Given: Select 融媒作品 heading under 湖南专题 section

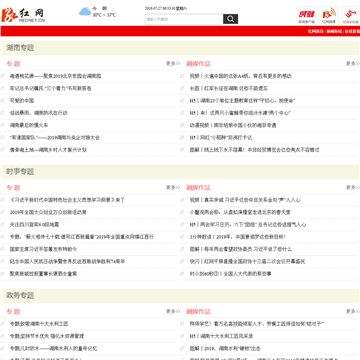Looking at the screenshot, I should point(198,64).
